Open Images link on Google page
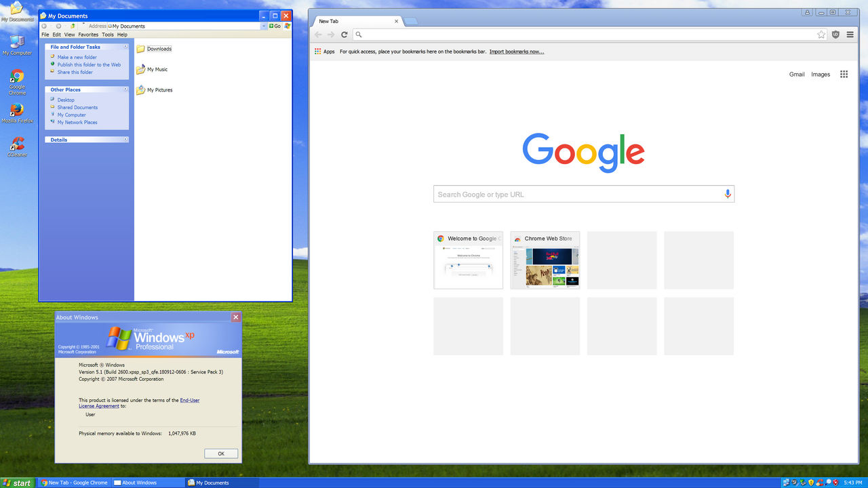This screenshot has width=868, height=488. tap(821, 75)
